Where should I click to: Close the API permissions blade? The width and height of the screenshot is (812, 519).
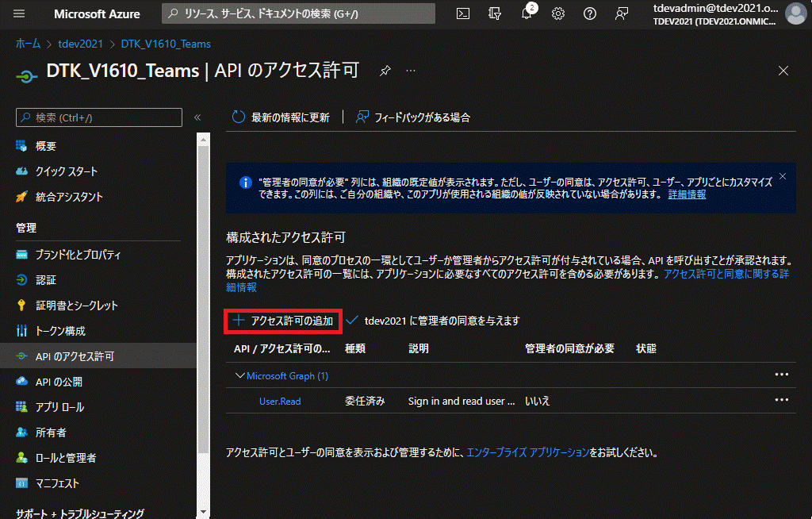(x=783, y=71)
